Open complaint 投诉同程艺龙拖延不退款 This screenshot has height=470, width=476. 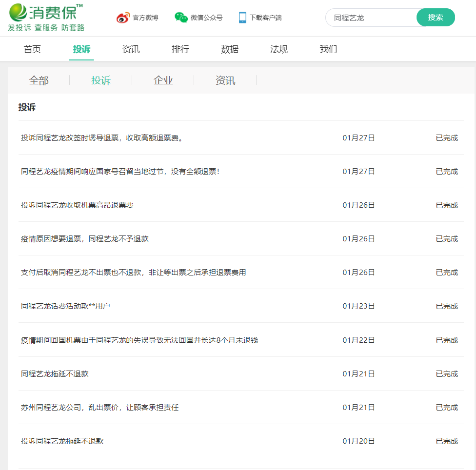[62, 441]
